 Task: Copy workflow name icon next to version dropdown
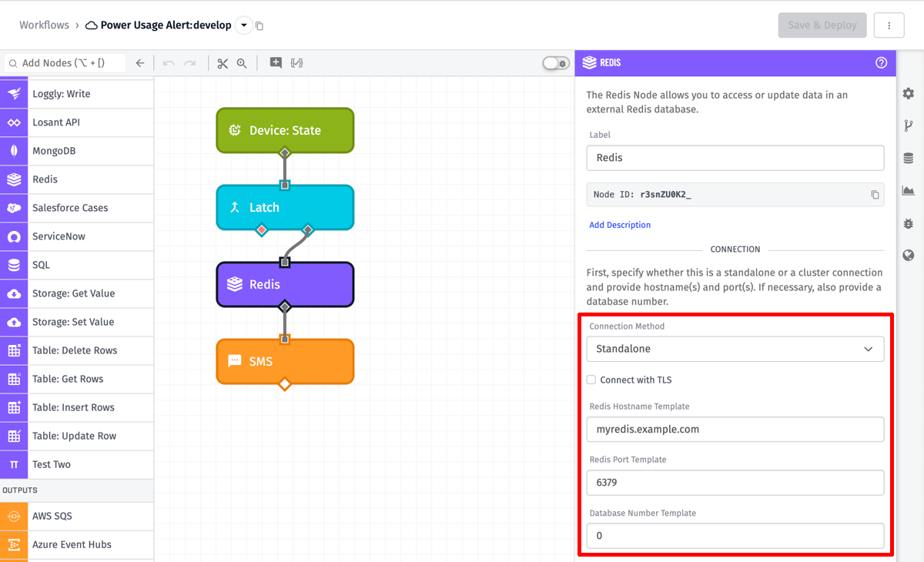pyautogui.click(x=259, y=26)
